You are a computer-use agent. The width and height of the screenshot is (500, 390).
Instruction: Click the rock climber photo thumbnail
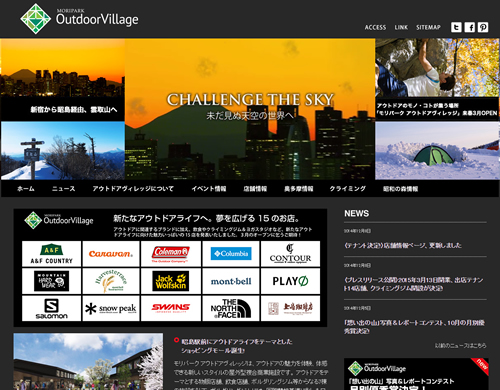(437, 68)
